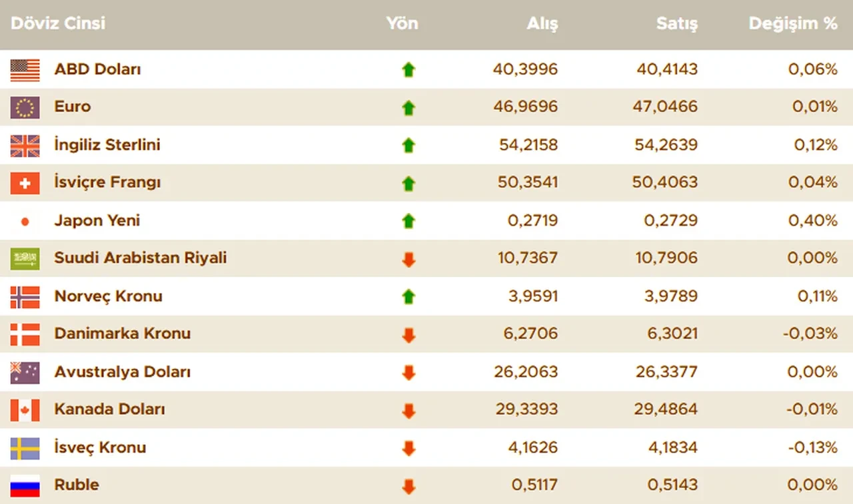Click the Euro selling rate 47,0466
The image size is (853, 504).
point(664,107)
